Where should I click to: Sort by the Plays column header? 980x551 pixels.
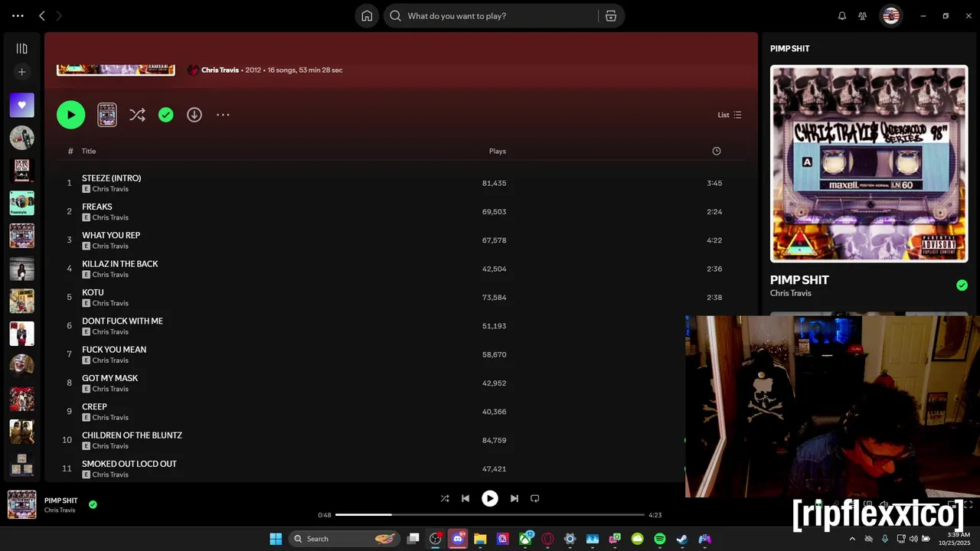coord(498,151)
